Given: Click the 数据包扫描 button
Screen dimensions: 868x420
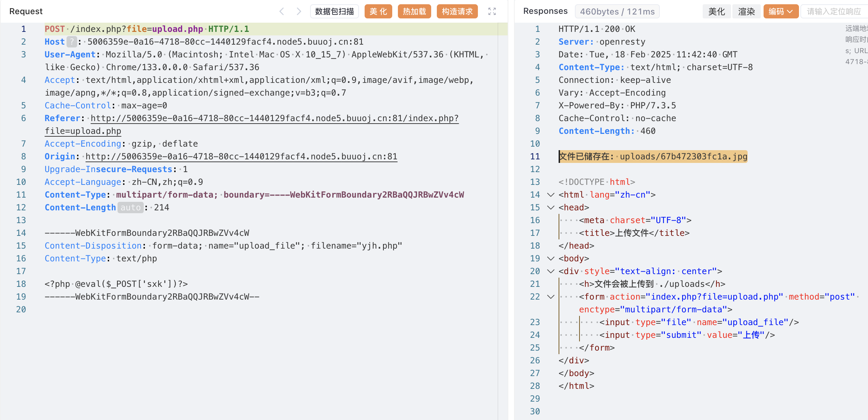Looking at the screenshot, I should (x=334, y=11).
